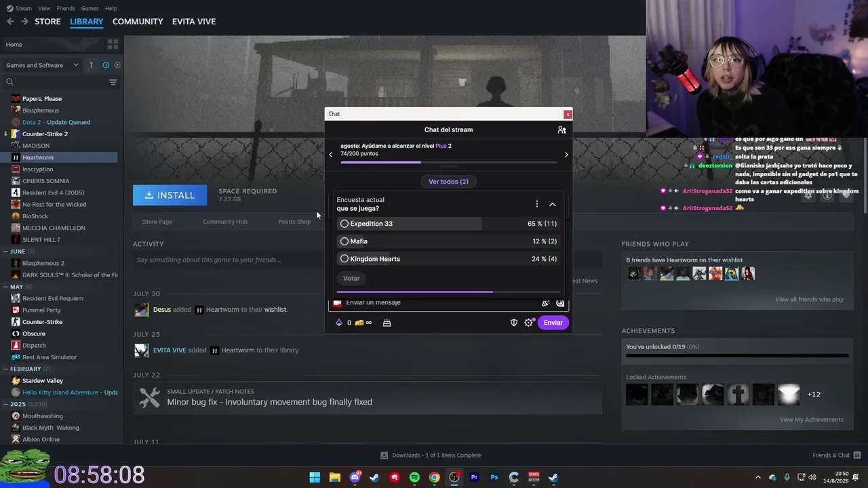Click Ver todos (2) button
This screenshot has height=488, width=868.
coord(448,182)
